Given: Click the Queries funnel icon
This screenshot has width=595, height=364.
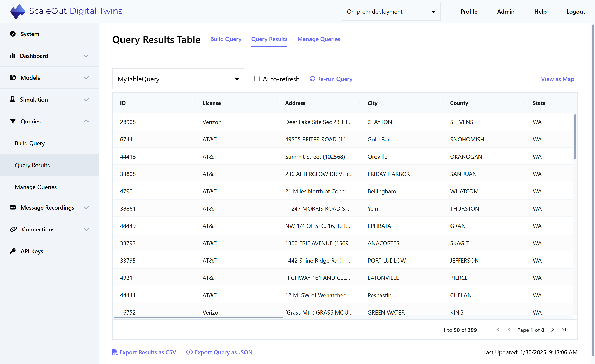Looking at the screenshot, I should 13,121.
